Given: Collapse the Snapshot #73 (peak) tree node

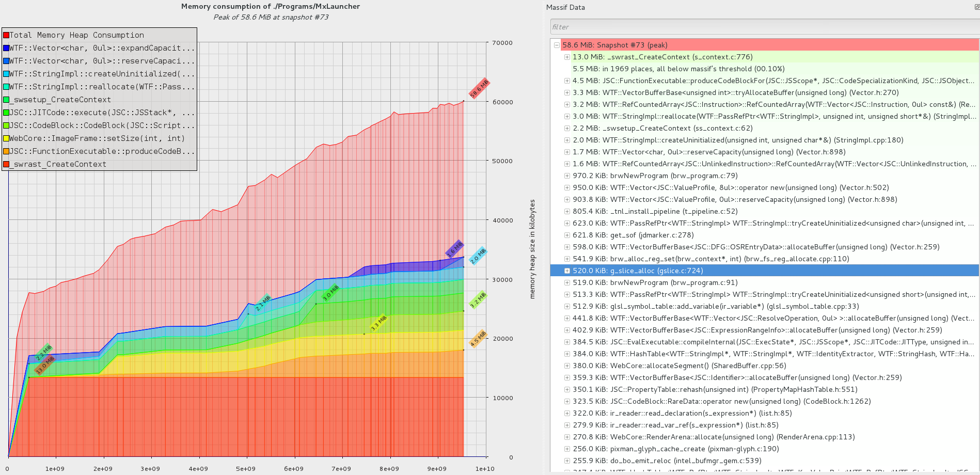Looking at the screenshot, I should coord(557,45).
